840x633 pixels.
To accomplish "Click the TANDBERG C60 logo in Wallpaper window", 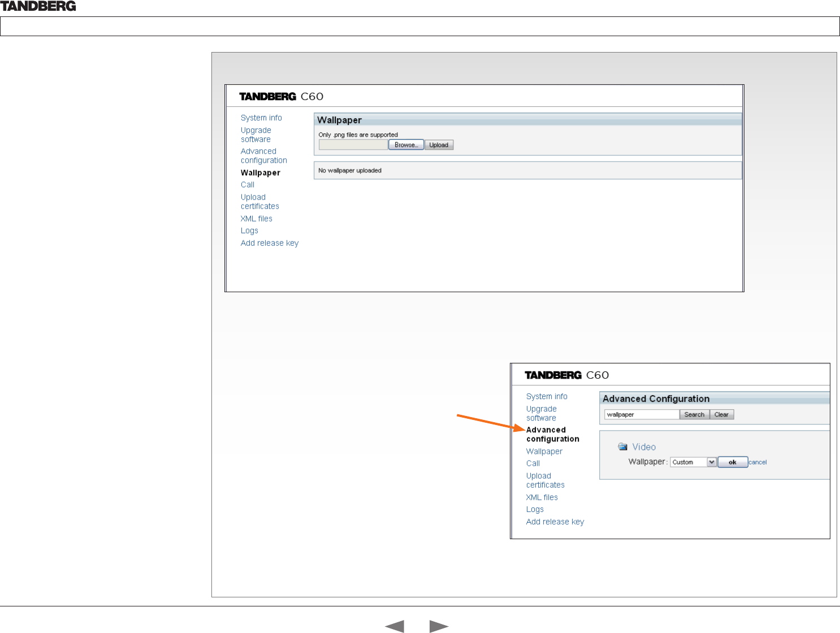I will (282, 96).
